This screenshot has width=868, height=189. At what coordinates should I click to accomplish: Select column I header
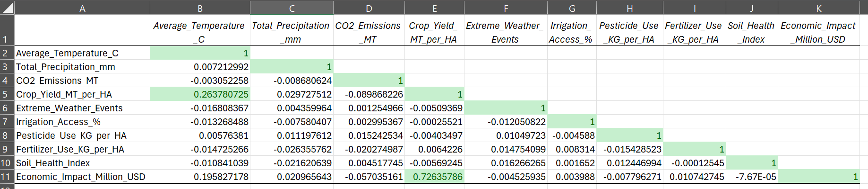coord(695,8)
